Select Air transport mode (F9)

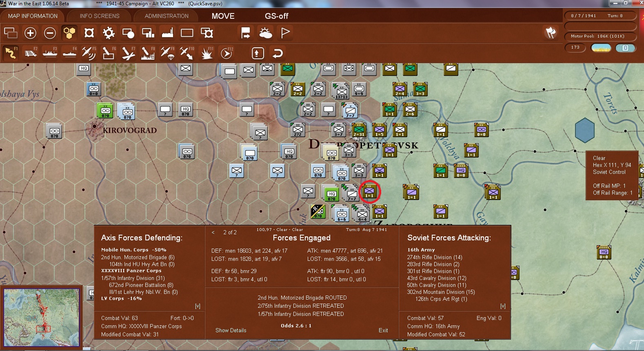(x=167, y=53)
